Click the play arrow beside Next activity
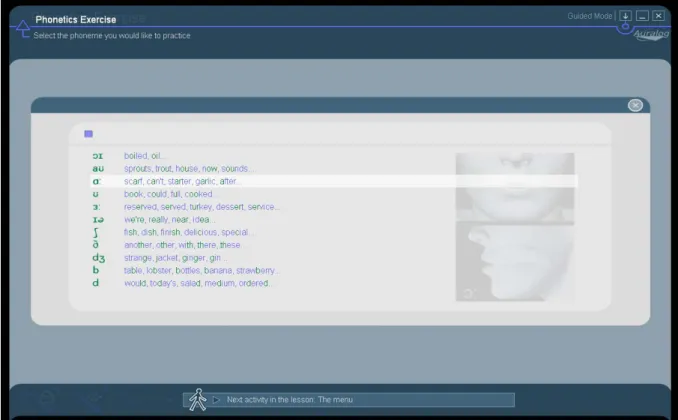The height and width of the screenshot is (420, 678). click(216, 400)
